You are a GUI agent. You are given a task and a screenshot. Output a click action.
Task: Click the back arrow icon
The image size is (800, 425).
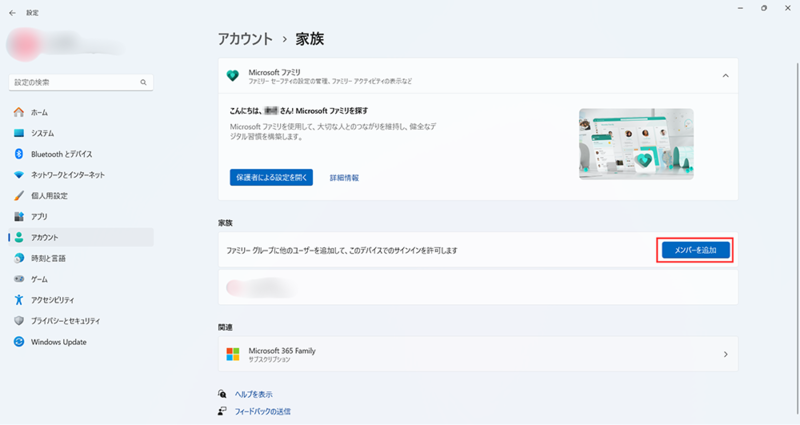(12, 13)
